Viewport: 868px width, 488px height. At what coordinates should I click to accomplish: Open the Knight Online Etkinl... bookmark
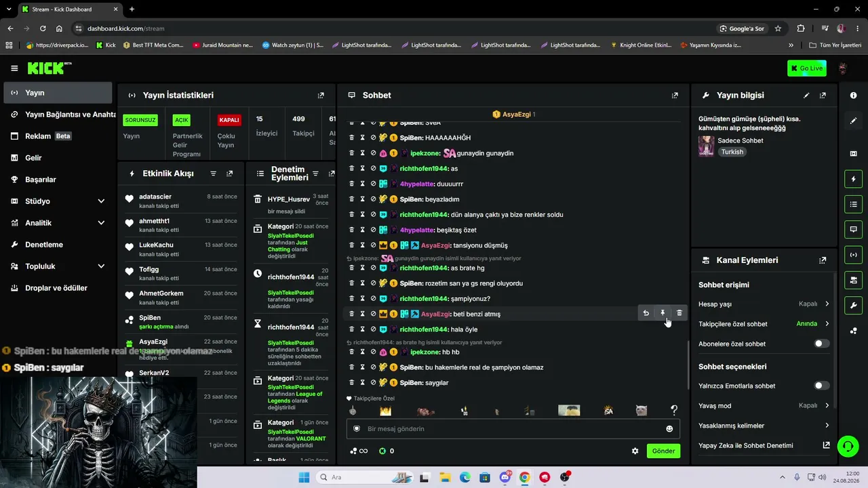(640, 45)
